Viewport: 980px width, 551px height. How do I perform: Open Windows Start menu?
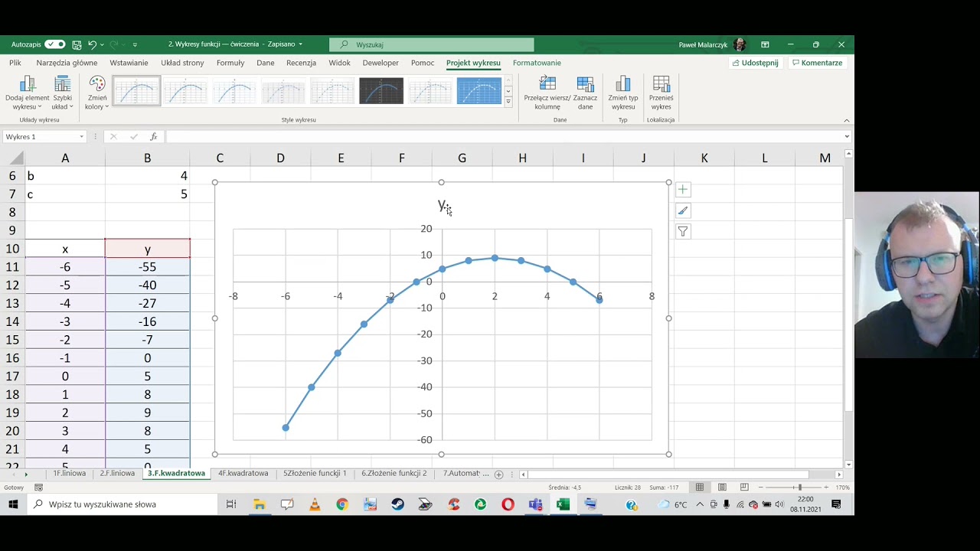13,504
